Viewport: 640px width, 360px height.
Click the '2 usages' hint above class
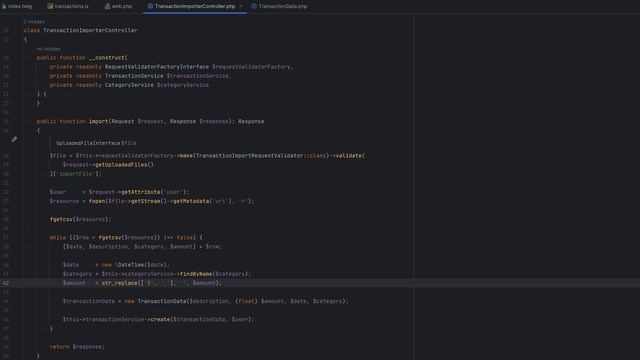[x=34, y=21]
